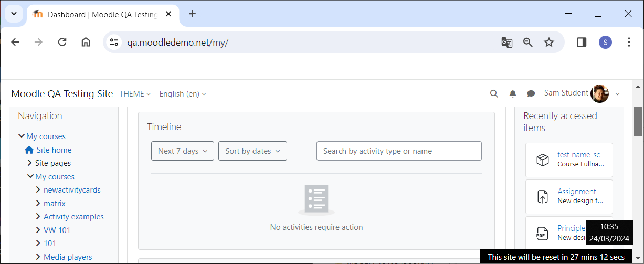Collapse the nested My courses node
This screenshot has height=264, width=644.
[30, 177]
